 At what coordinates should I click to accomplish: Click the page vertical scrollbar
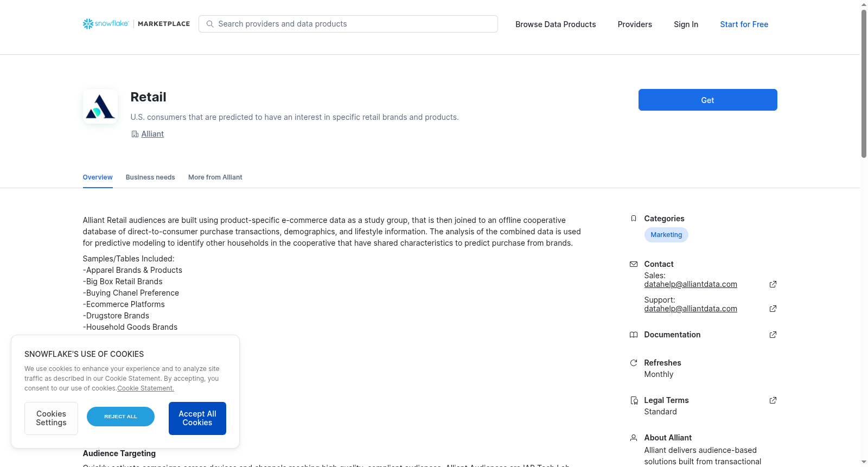(x=864, y=84)
